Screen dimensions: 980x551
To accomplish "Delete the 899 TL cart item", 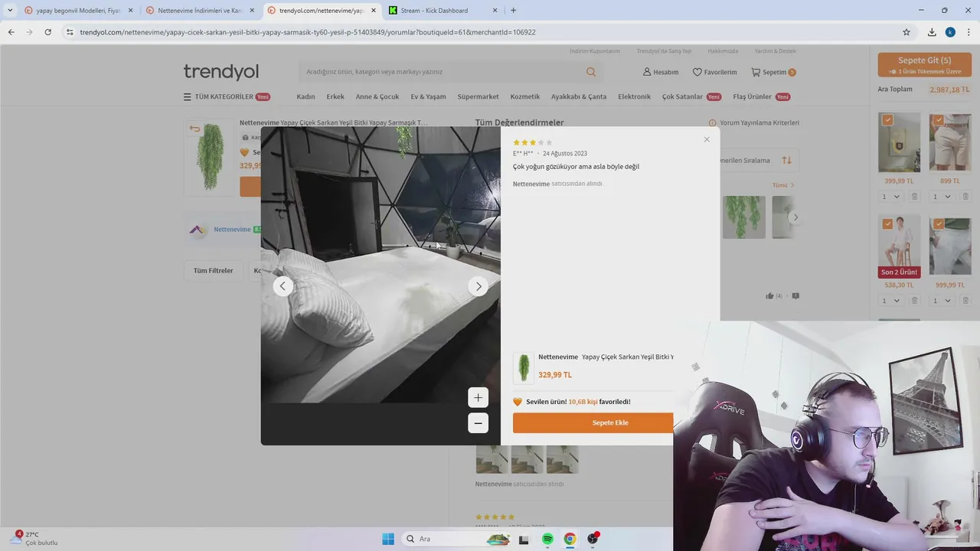I will coord(965,197).
